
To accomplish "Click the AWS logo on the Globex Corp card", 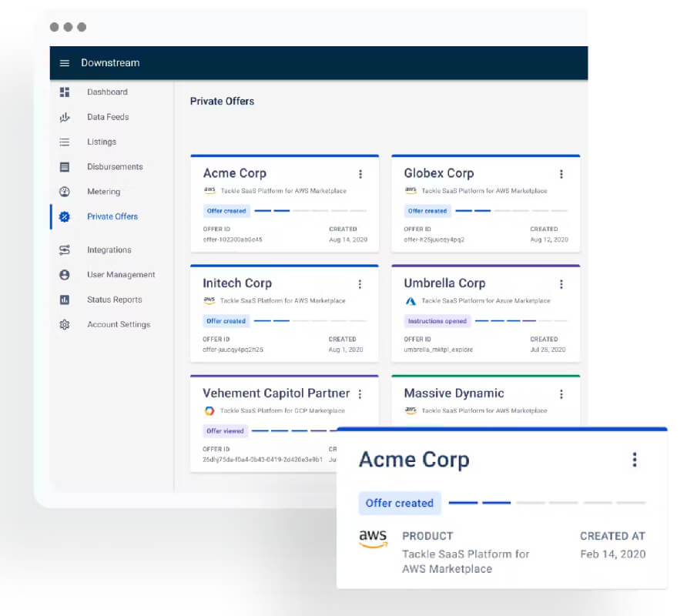I will (x=411, y=191).
